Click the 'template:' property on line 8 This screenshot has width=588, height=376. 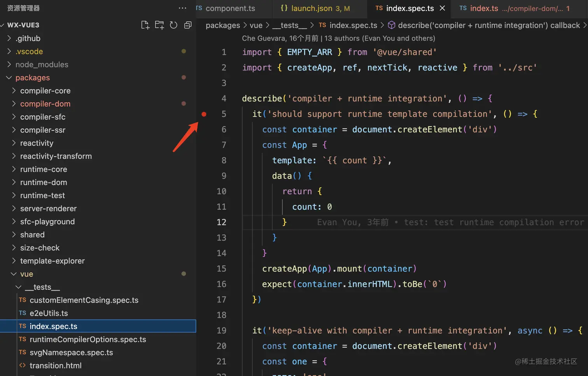click(x=294, y=160)
